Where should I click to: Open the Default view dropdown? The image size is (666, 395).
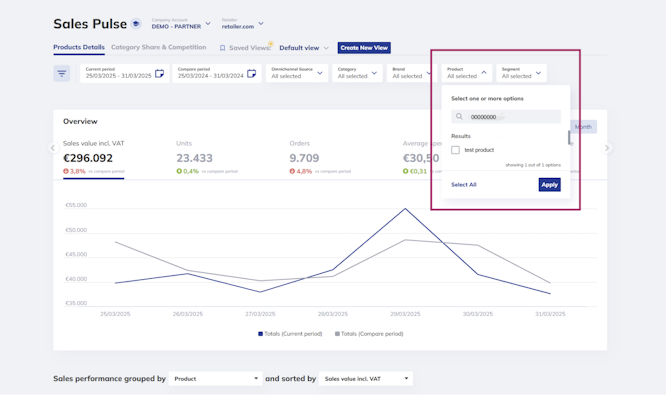tap(304, 48)
